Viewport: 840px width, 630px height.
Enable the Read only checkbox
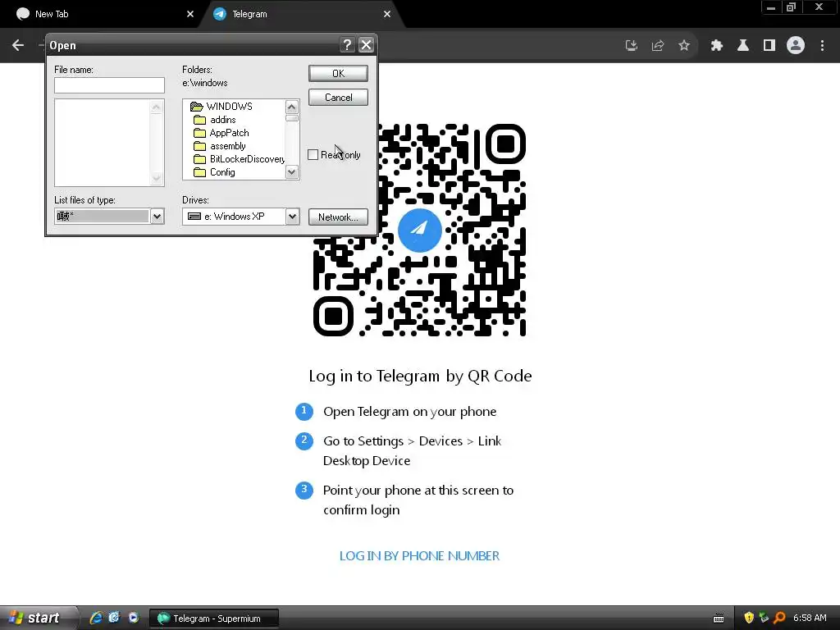(x=313, y=155)
